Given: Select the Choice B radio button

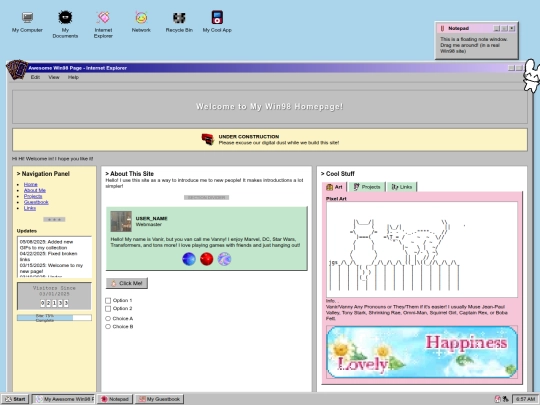Looking at the screenshot, I should click(x=108, y=326).
